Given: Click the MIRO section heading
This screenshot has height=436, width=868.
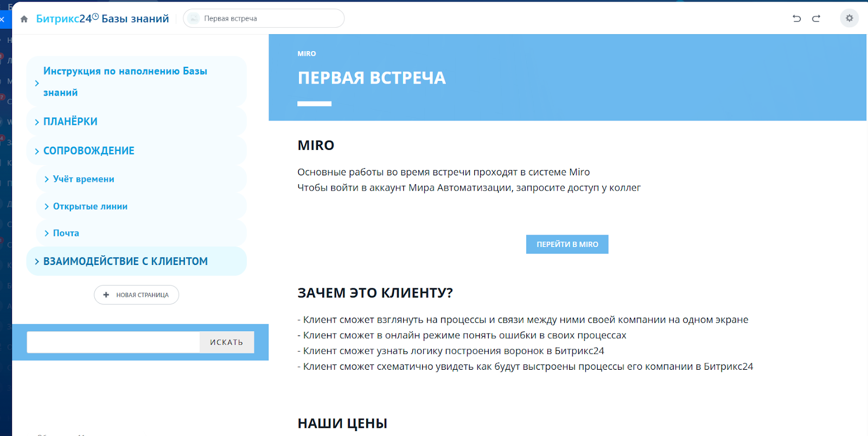Looking at the screenshot, I should (x=316, y=146).
